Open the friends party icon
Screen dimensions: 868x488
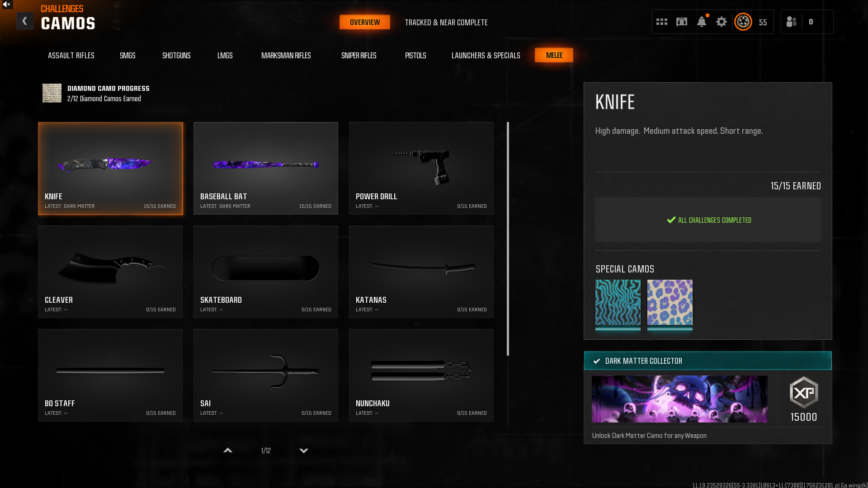(x=792, y=22)
